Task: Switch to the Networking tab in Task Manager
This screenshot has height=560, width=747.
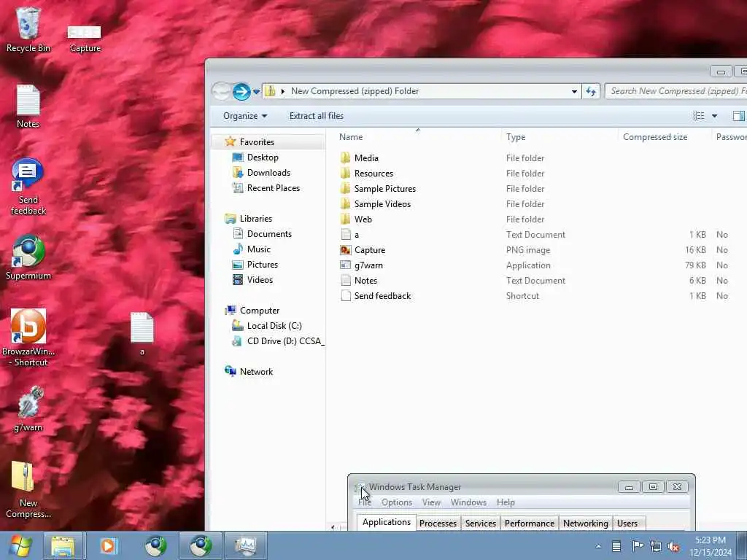Action: 586,524
